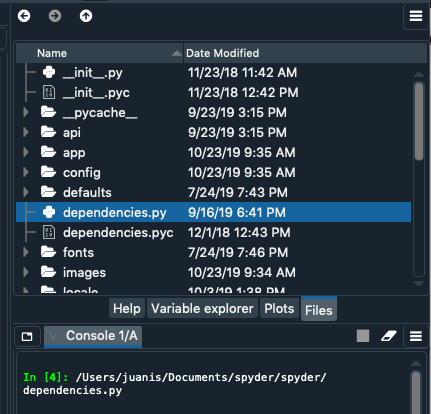Close the Console 1/A tab
Image resolution: width=431 pixels, height=414 pixels.
[x=53, y=337]
